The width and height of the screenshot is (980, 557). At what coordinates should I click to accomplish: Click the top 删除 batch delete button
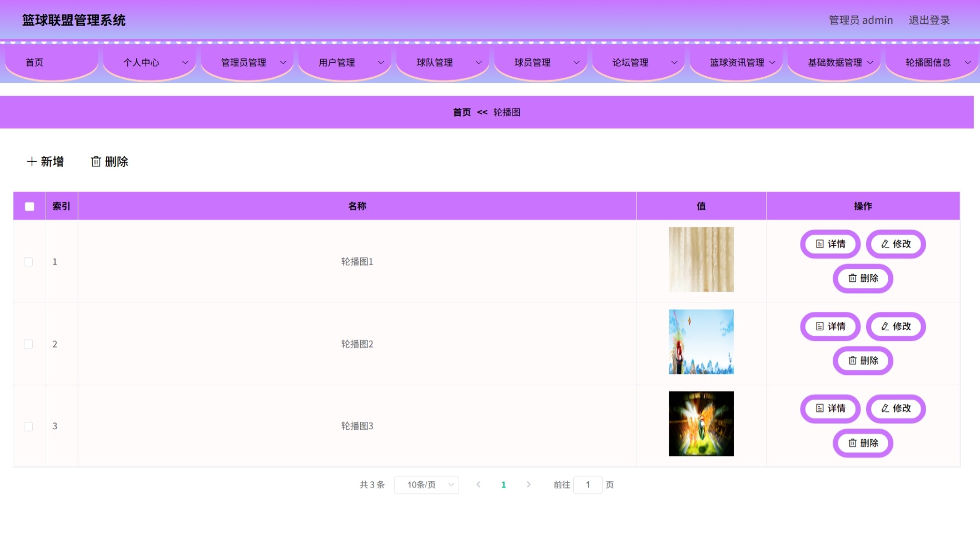click(x=110, y=162)
